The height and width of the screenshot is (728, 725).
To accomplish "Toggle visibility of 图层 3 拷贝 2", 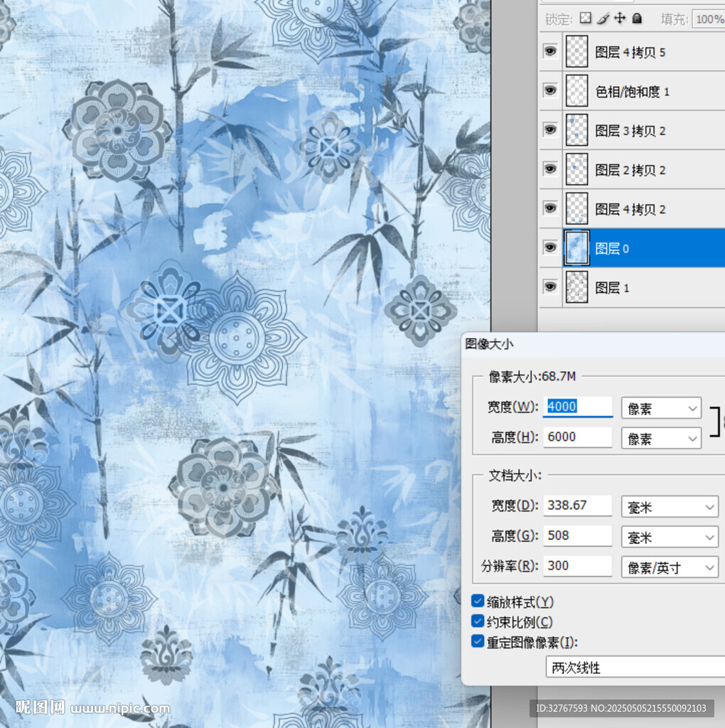I will [550, 129].
